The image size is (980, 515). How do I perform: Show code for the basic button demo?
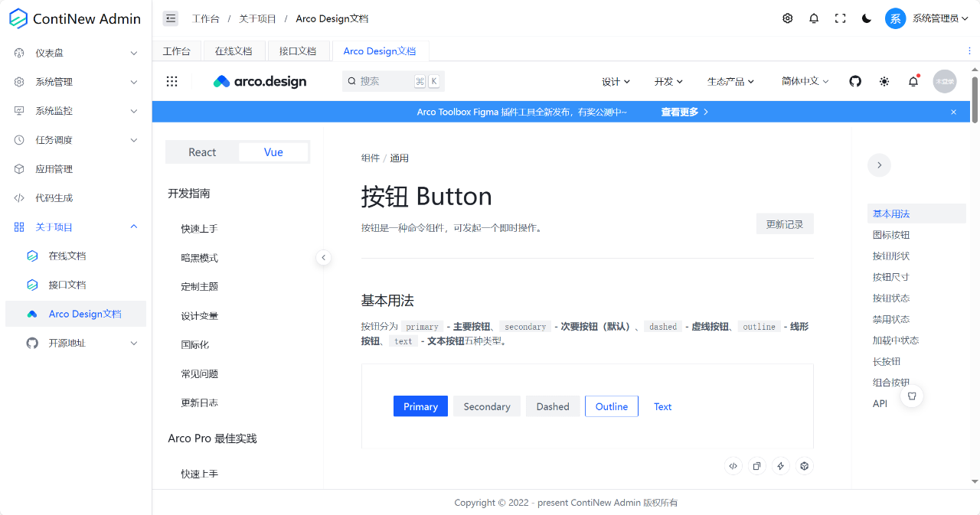(x=733, y=465)
